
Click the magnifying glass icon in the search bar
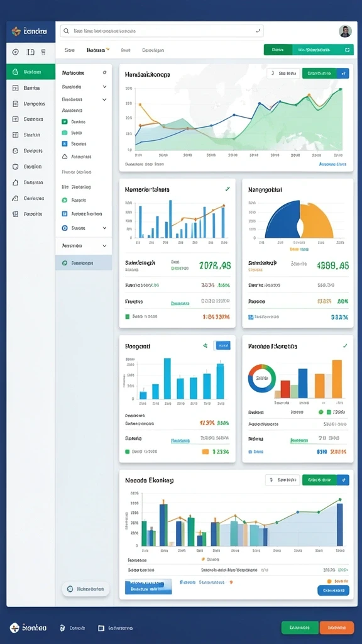(x=66, y=31)
